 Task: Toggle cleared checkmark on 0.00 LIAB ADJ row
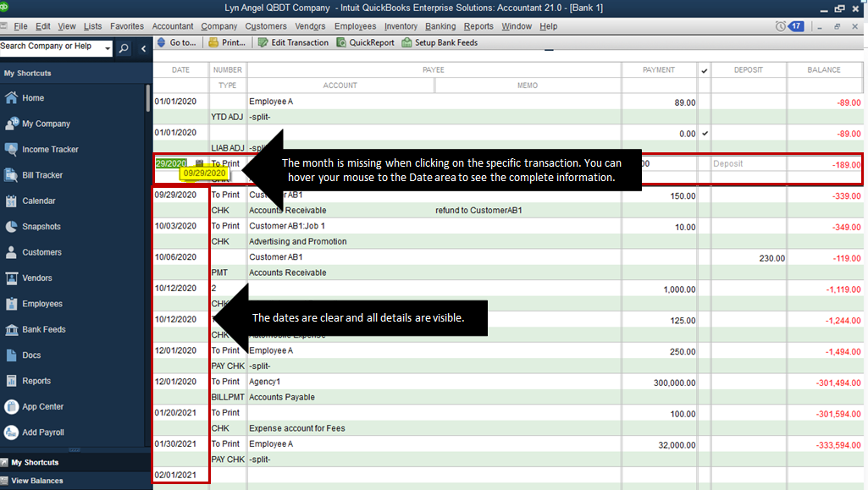tap(705, 133)
